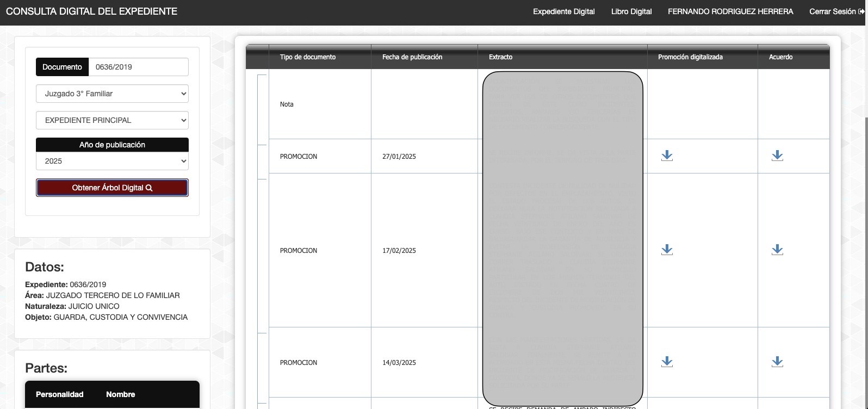Open Expediente Digital menu item
This screenshot has height=409, width=868.
tap(563, 11)
